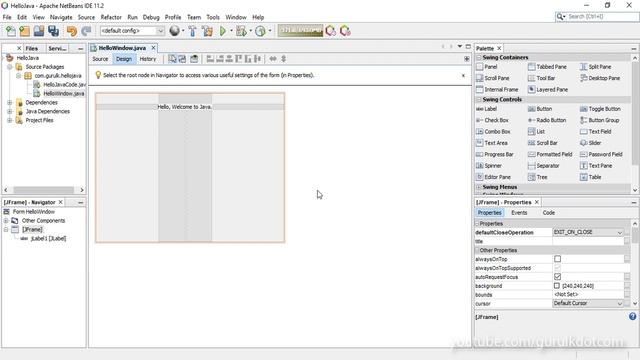Click the New Project toolbar icon
This screenshot has height=360, width=640.
tap(24, 31)
